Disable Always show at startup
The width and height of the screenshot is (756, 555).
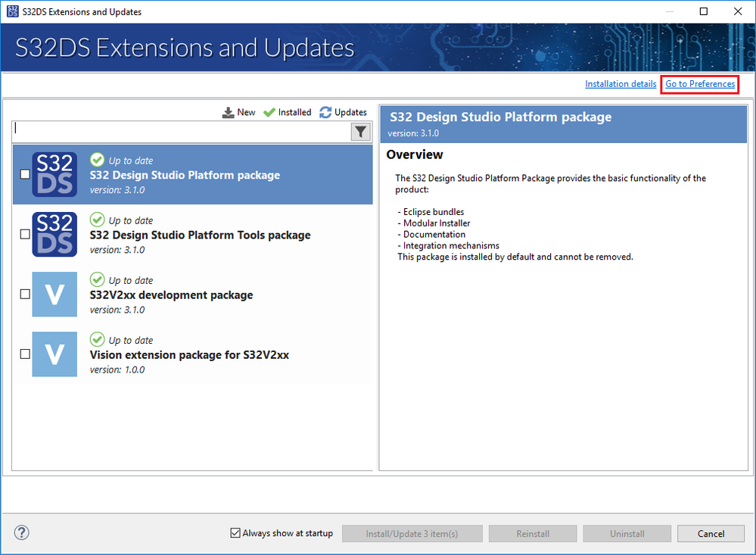(x=235, y=533)
